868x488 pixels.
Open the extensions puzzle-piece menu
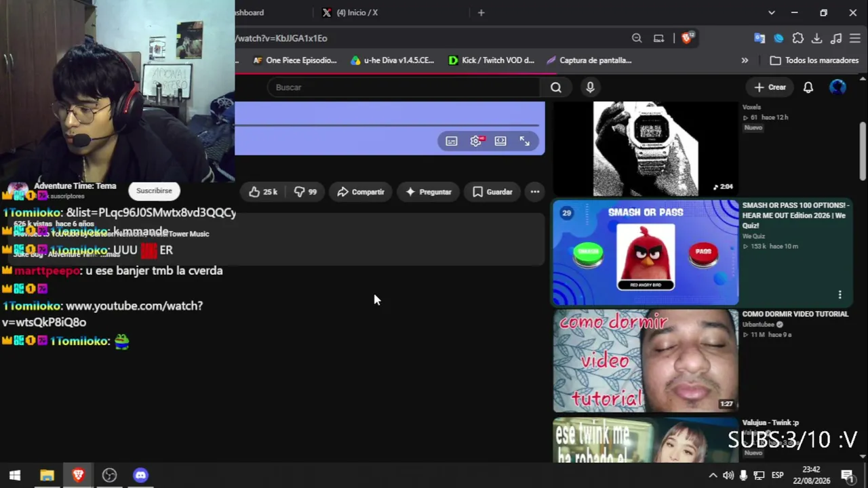[x=798, y=38]
